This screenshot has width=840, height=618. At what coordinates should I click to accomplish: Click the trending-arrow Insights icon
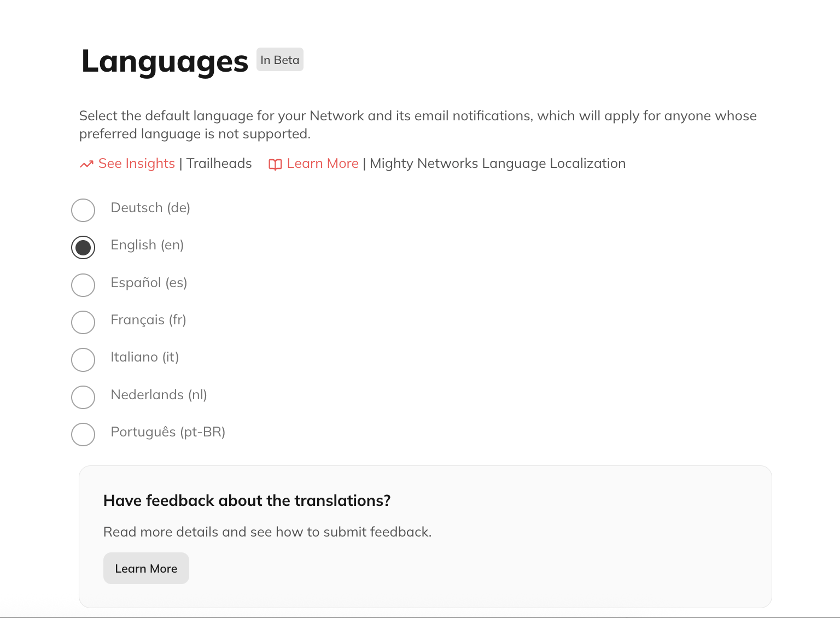pyautogui.click(x=86, y=164)
